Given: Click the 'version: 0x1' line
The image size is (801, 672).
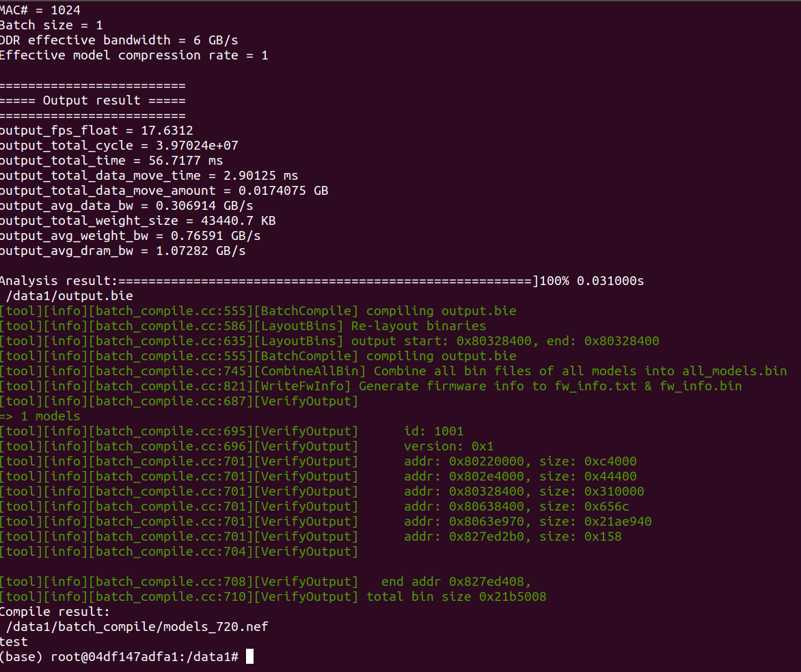Looking at the screenshot, I should [449, 446].
